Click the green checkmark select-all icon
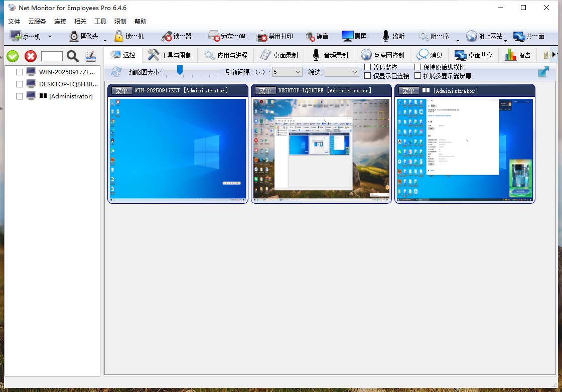The height and width of the screenshot is (392, 562). 13,56
